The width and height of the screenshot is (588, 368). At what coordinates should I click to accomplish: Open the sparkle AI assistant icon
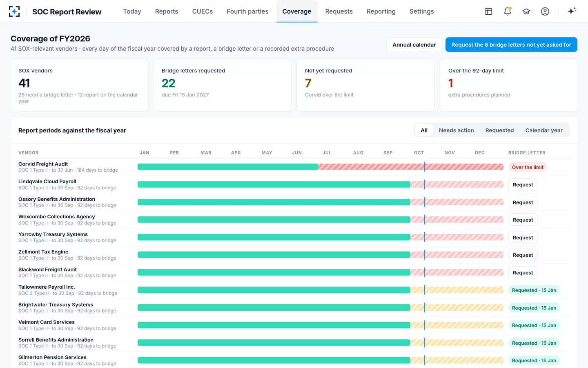(572, 11)
